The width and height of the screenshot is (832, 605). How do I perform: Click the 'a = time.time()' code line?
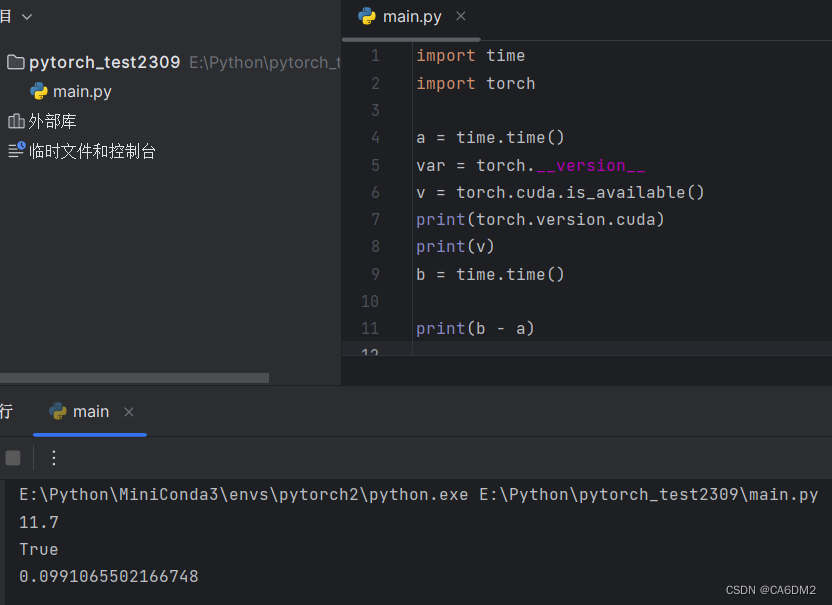490,138
